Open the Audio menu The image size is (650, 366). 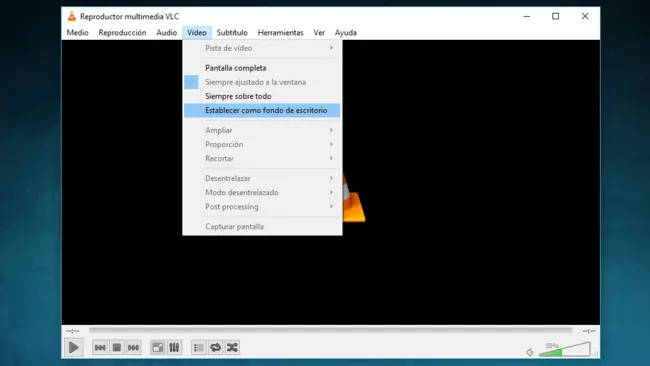[x=167, y=32]
